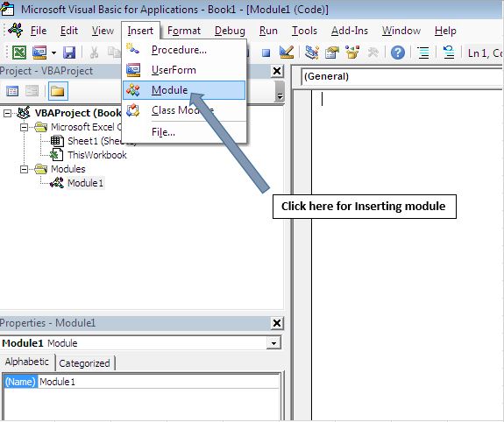Image resolution: width=504 pixels, height=422 pixels.
Task: Click the Indent toolbar icon
Action: pyautogui.click(x=423, y=53)
